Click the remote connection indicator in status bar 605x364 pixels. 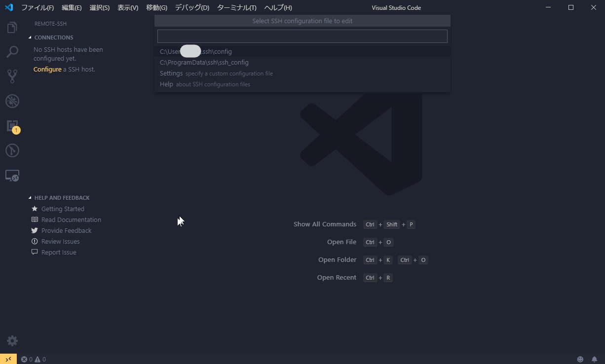[x=8, y=359]
